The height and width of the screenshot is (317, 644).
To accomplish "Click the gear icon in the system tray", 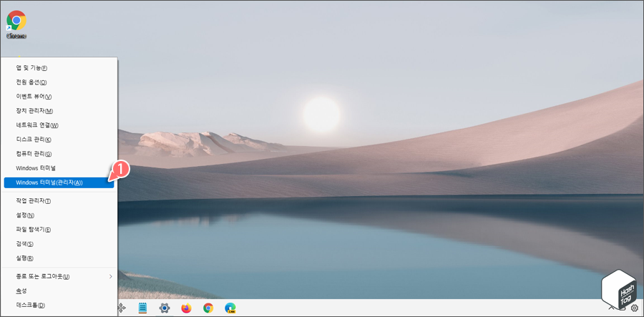I will pyautogui.click(x=634, y=308).
